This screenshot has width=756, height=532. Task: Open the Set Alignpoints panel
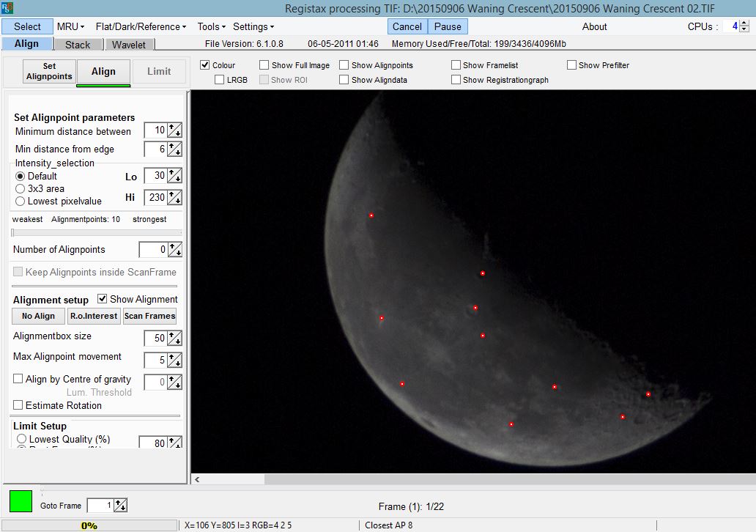pos(48,71)
